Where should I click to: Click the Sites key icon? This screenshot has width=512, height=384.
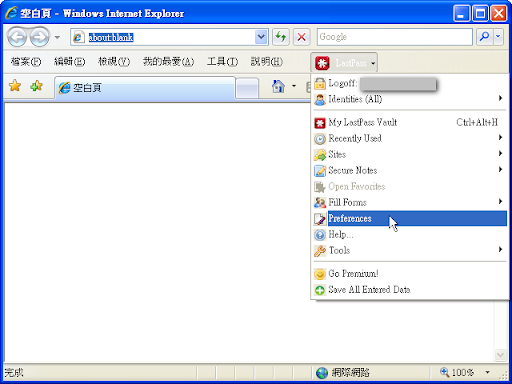point(320,155)
